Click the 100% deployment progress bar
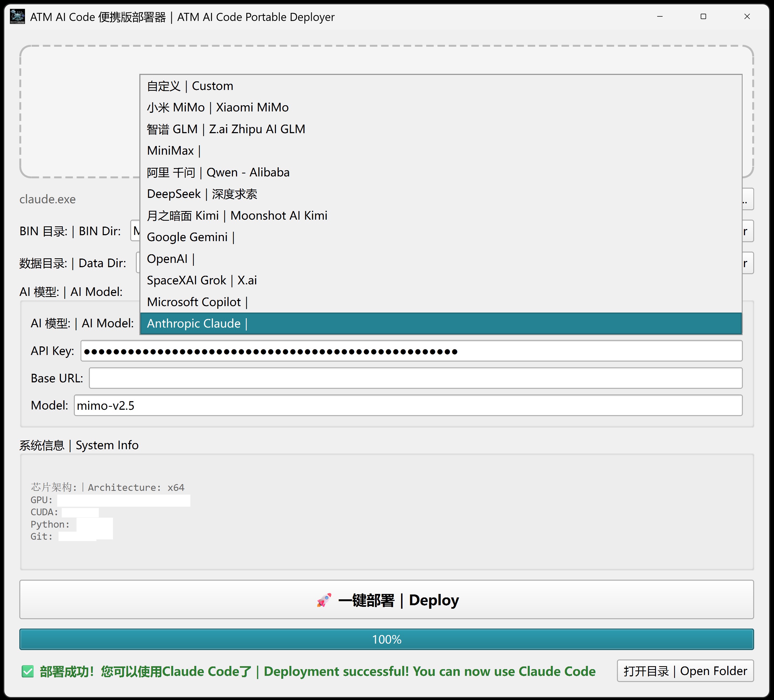774x700 pixels. click(387, 639)
